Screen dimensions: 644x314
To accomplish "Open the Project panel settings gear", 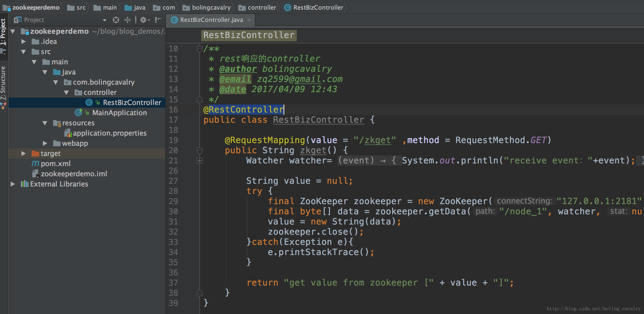I will tap(144, 20).
